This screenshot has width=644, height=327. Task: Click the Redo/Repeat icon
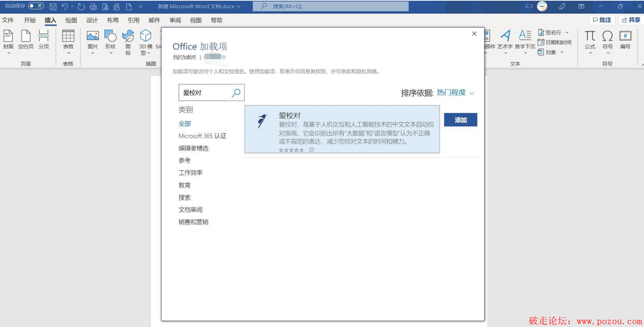pyautogui.click(x=81, y=6)
